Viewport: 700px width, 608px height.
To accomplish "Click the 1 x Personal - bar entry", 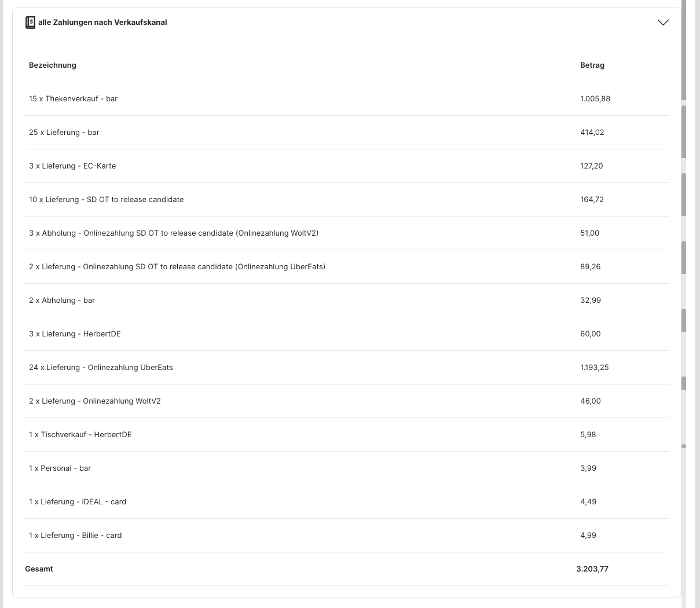I will coord(60,468).
